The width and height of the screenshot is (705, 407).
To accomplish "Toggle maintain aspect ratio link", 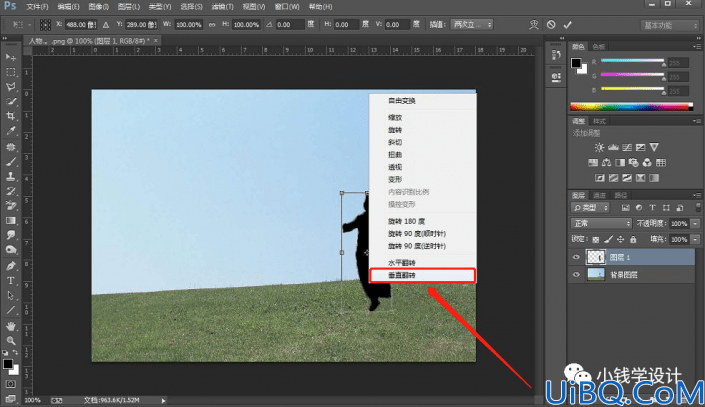I will pyautogui.click(x=212, y=25).
